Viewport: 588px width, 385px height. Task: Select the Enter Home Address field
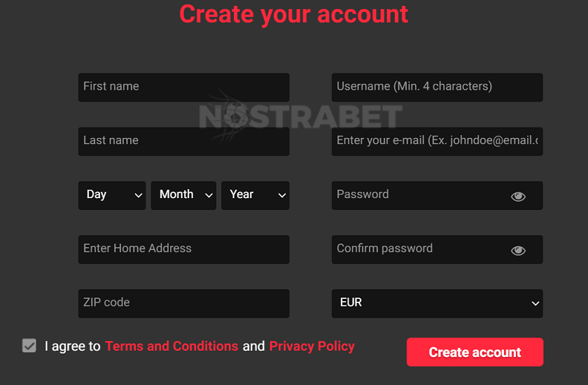(183, 249)
